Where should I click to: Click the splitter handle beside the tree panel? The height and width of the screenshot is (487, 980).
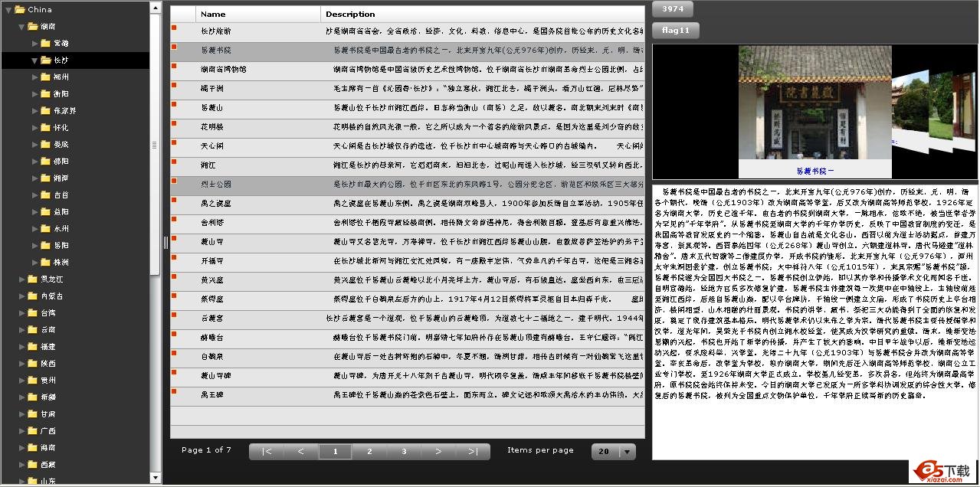166,242
